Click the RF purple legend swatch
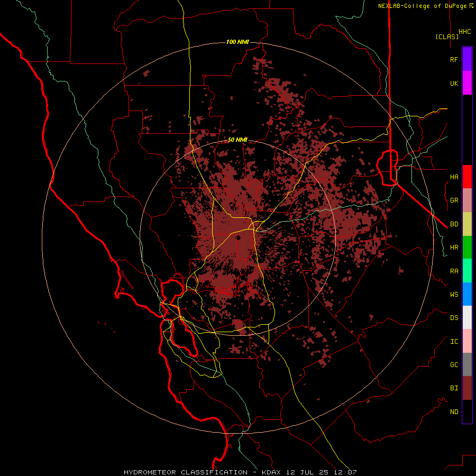 [x=467, y=59]
